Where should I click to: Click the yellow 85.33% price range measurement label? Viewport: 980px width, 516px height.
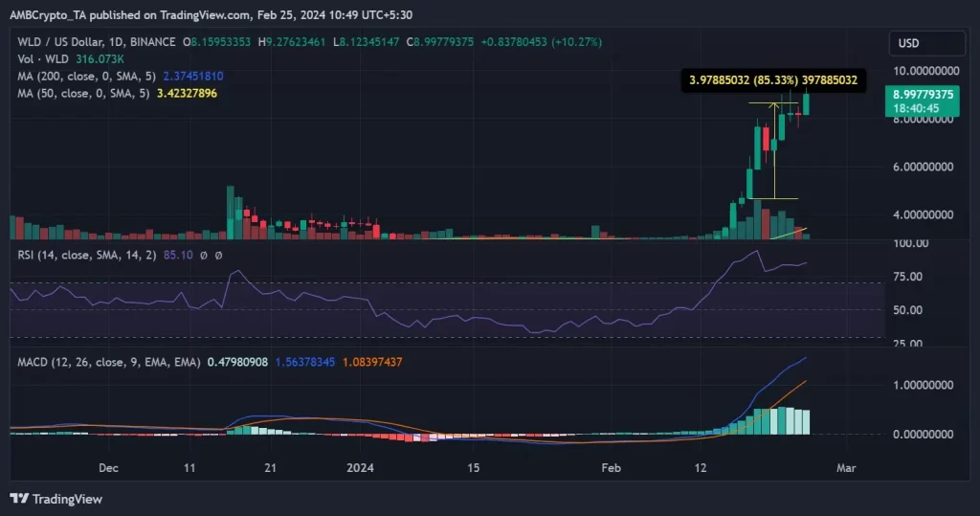click(x=774, y=82)
